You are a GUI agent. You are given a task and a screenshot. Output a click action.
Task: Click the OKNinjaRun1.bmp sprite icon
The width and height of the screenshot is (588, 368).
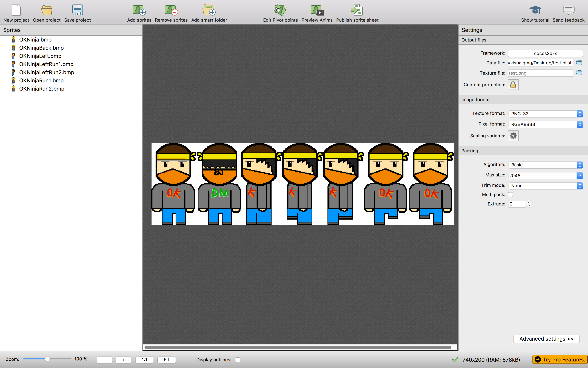[x=14, y=80]
